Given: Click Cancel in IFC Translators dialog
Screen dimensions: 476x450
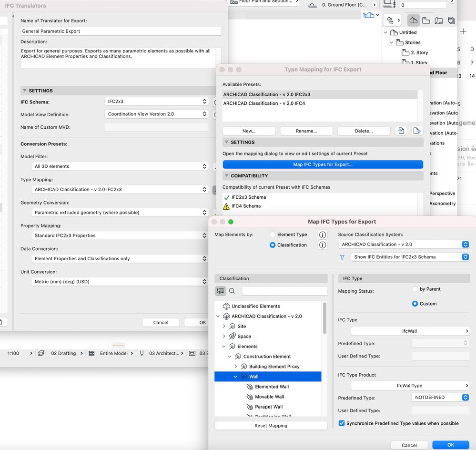Looking at the screenshot, I should [x=161, y=322].
